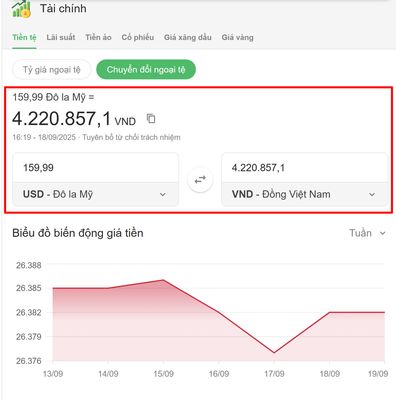The height and width of the screenshot is (400, 396).
Task: Click the 4.220.857,1 result input field
Action: (304, 168)
